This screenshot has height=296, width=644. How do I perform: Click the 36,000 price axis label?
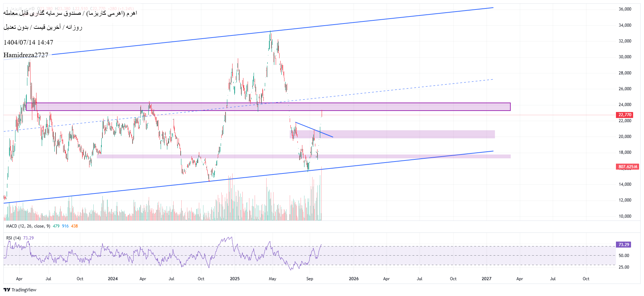(x=625, y=9)
